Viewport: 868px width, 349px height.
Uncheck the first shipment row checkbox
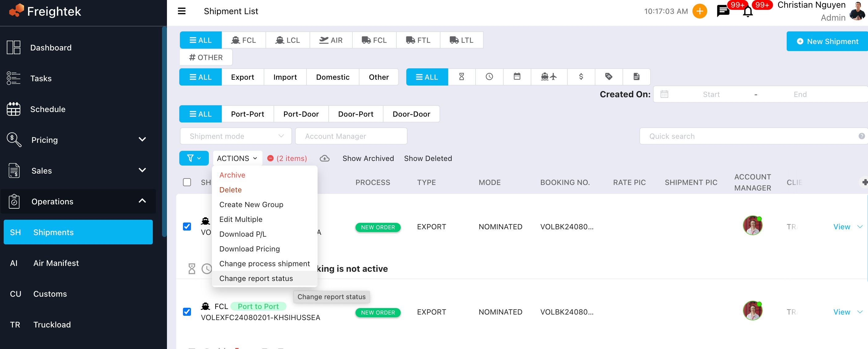click(187, 227)
